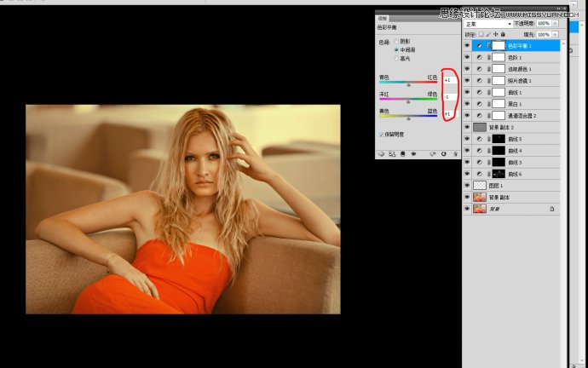This screenshot has height=368, width=588.
Task: Click the 背景 layer thumbnail
Action: 480,209
